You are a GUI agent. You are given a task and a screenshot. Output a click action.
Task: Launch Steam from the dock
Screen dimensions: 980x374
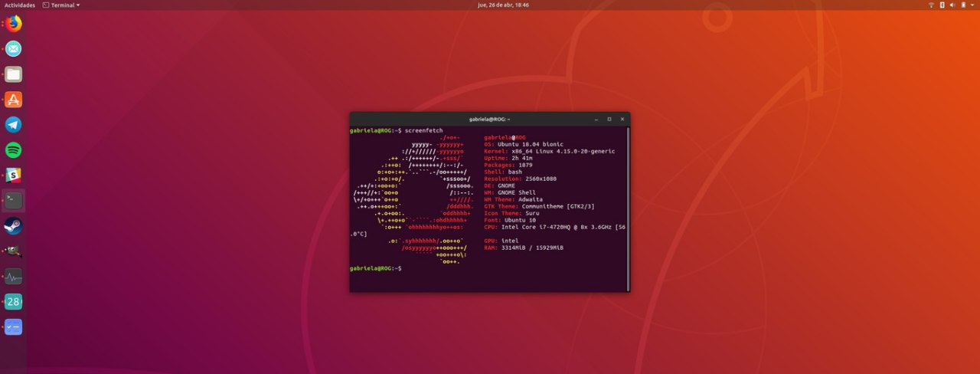14,226
